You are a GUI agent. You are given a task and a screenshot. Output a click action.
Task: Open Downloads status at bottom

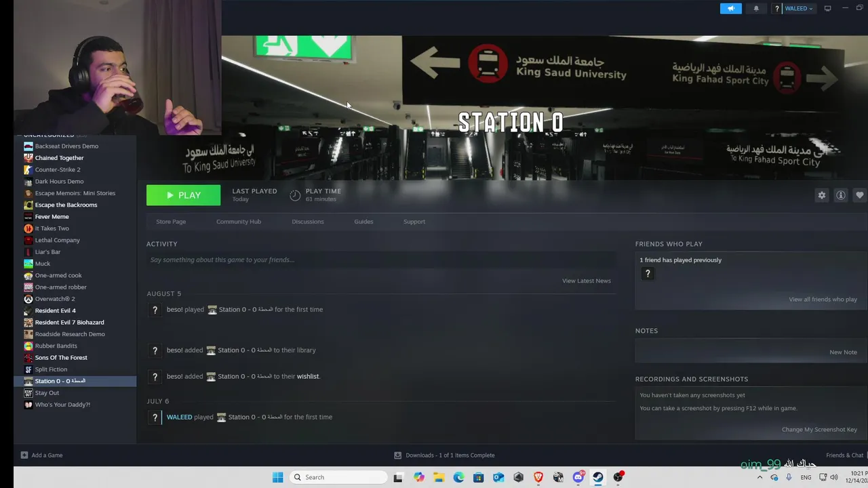444,455
